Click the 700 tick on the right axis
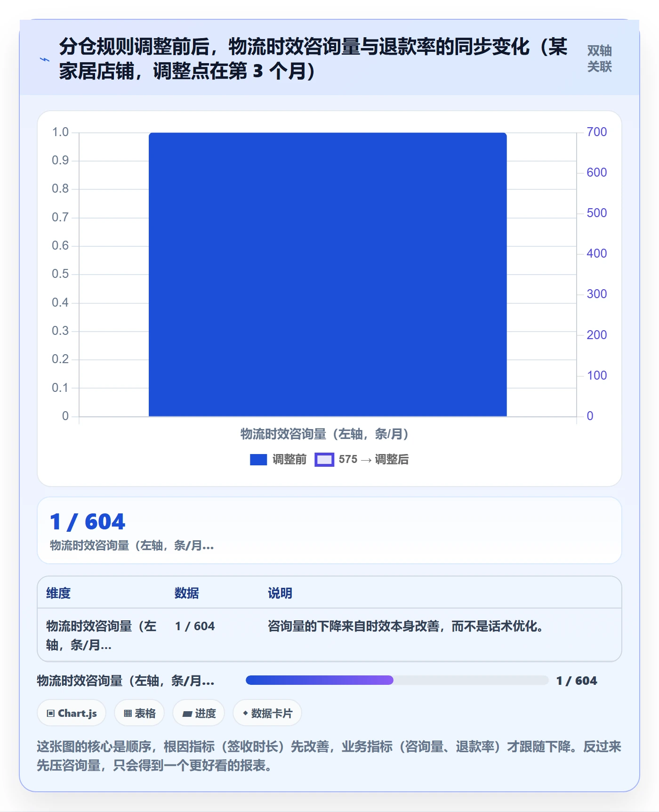The image size is (659, 812). [596, 132]
